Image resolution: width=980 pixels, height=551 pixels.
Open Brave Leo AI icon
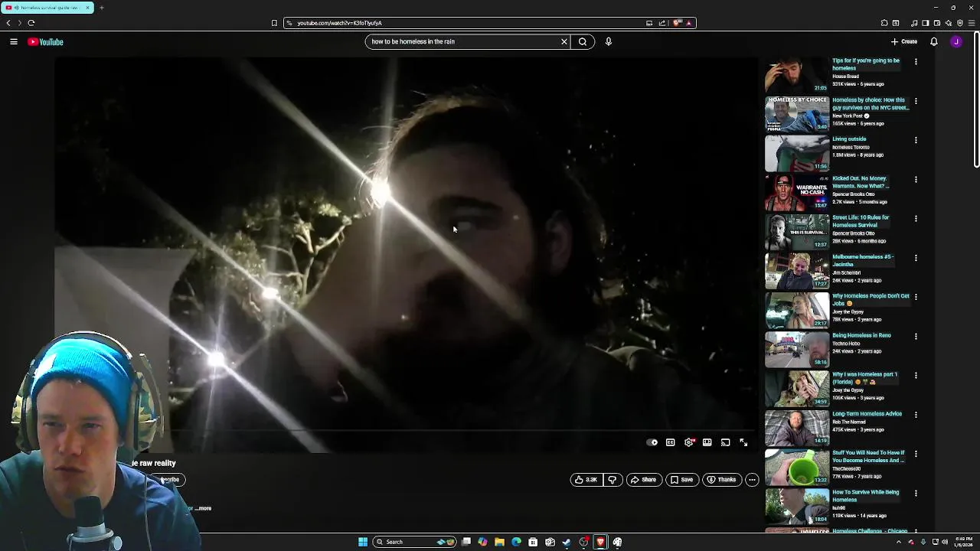949,23
